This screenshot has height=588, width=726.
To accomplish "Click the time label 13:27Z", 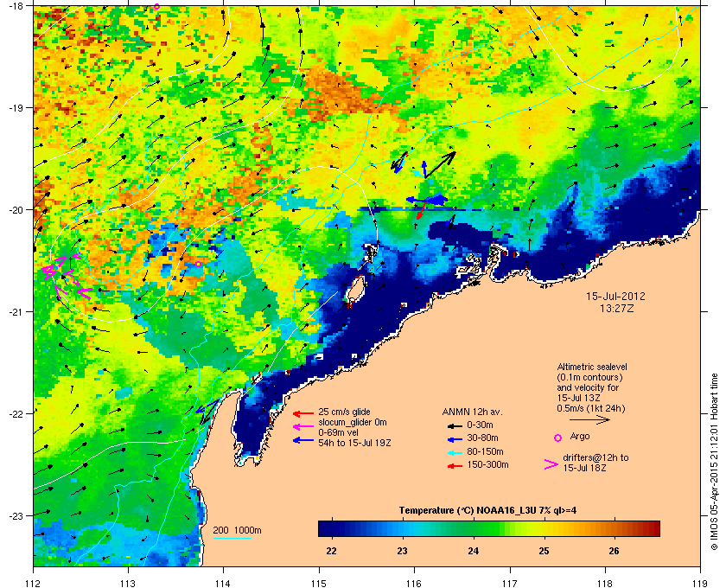I will pyautogui.click(x=616, y=308).
